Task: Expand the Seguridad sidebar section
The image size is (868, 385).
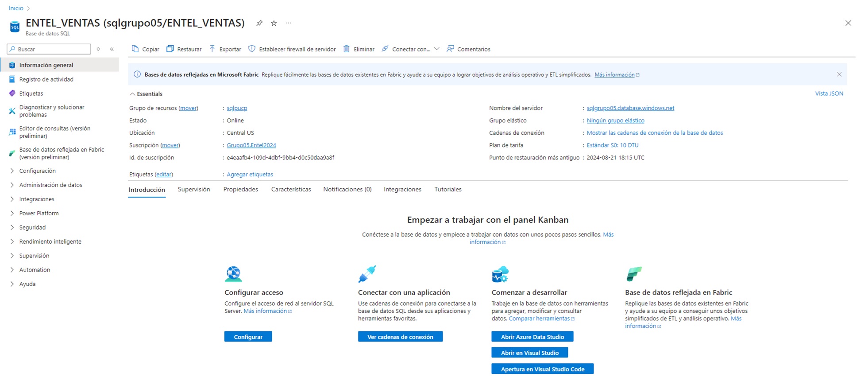Action: point(32,228)
